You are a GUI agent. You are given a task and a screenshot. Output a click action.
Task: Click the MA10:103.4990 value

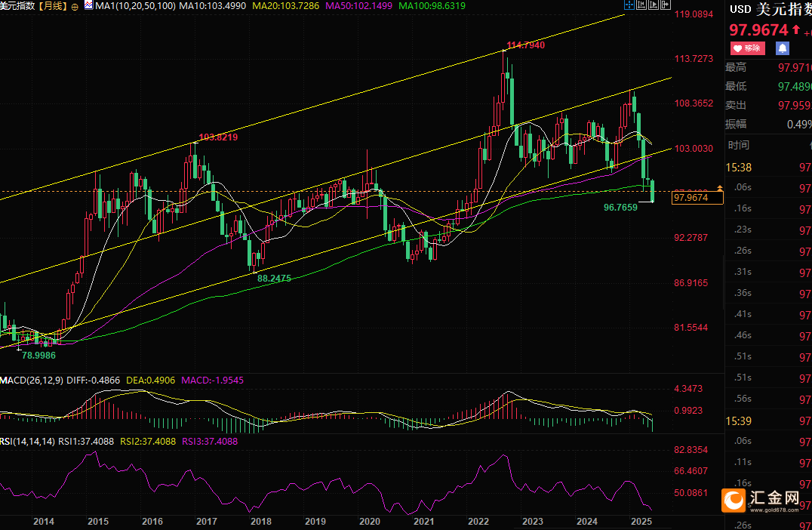click(x=213, y=6)
